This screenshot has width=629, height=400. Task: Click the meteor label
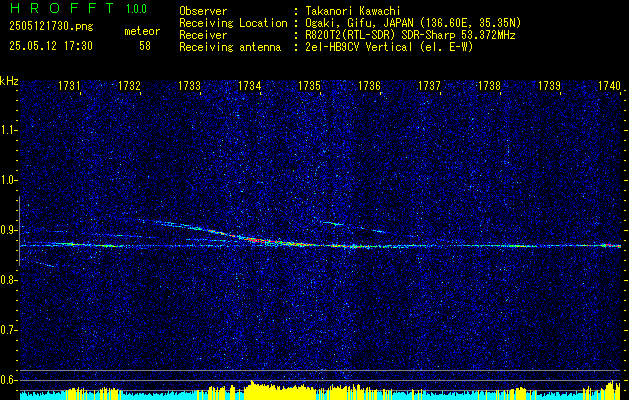pos(142,31)
